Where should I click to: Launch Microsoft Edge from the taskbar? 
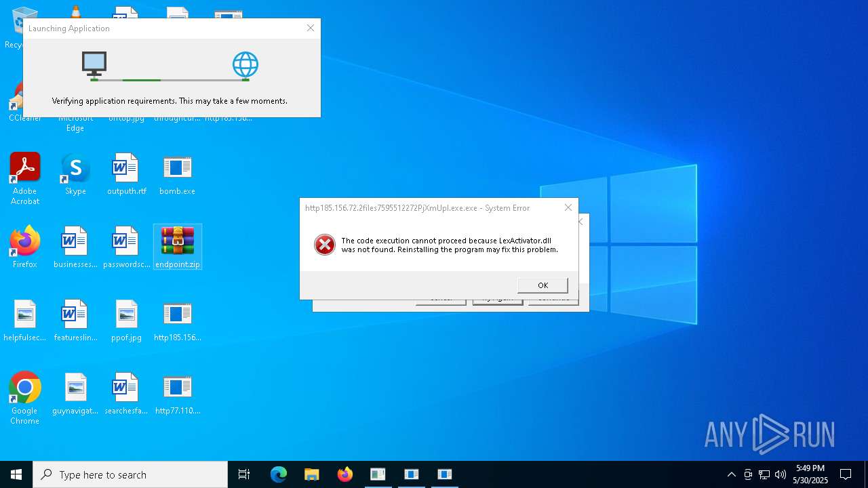pos(279,474)
